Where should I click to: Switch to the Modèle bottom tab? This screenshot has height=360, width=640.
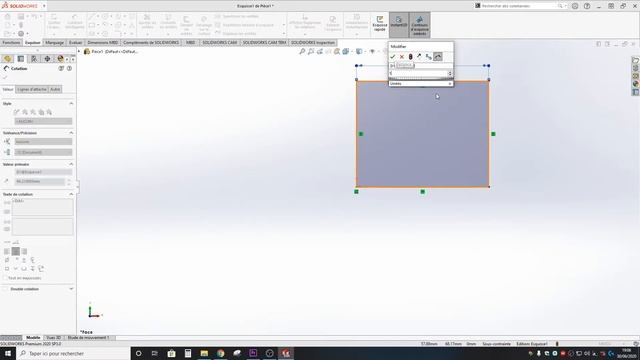pos(33,338)
